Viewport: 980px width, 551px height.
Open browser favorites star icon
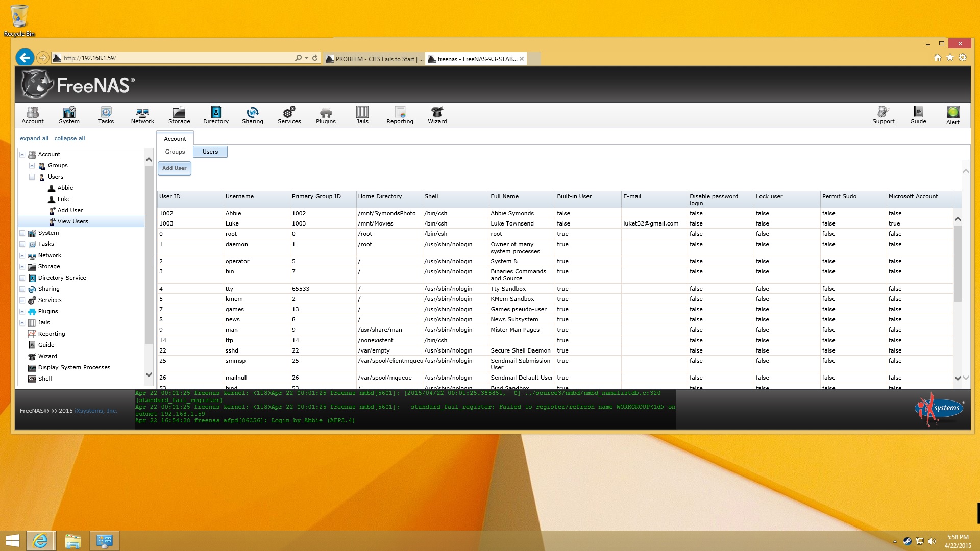tap(950, 58)
